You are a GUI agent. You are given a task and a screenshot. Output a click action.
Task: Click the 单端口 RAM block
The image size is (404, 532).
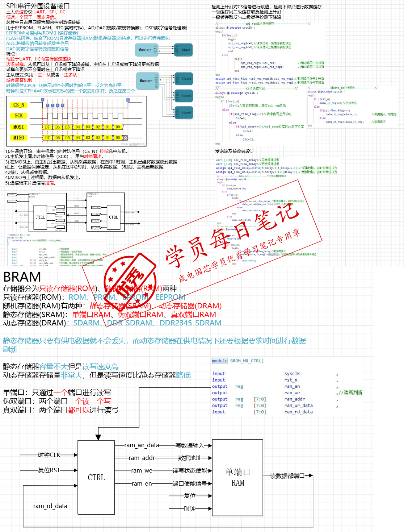click(237, 477)
